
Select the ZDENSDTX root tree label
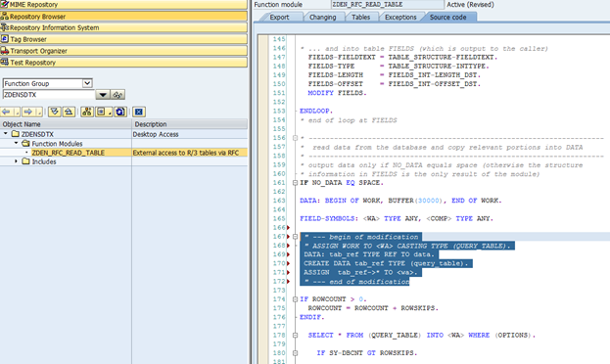(37, 134)
